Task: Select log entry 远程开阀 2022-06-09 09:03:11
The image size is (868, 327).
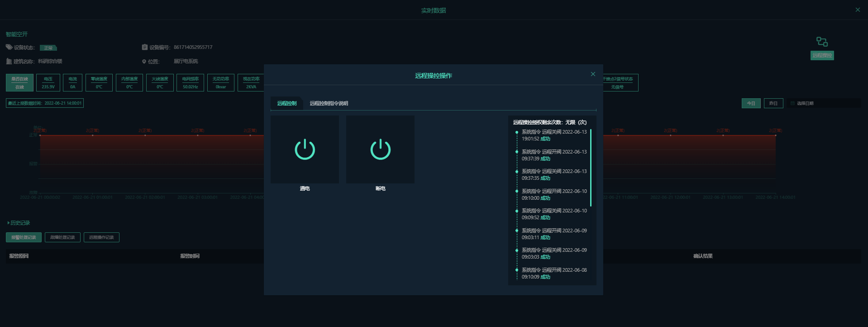Action: point(554,234)
